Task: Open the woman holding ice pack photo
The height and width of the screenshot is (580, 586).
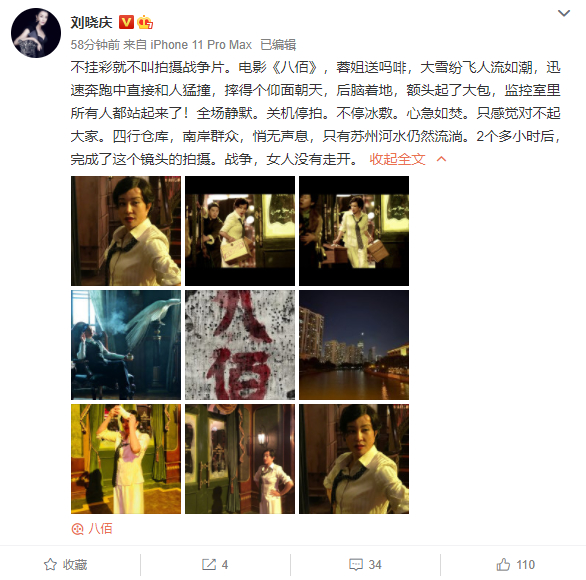Action: (126, 459)
